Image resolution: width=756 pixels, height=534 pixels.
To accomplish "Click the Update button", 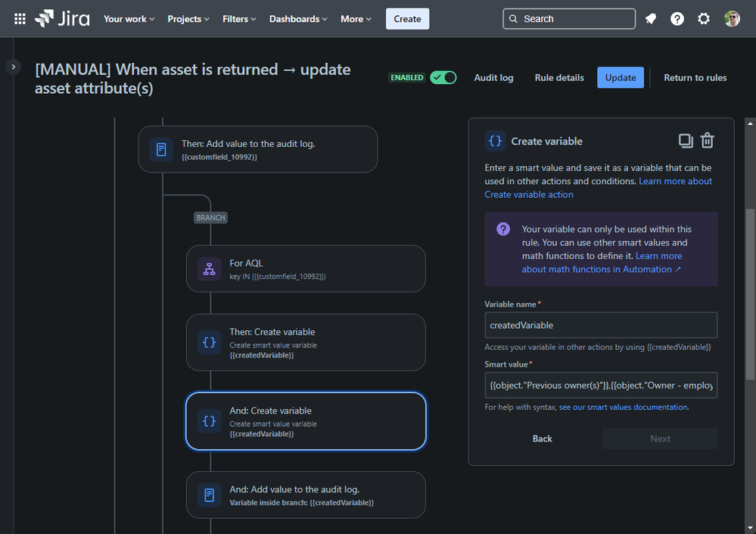I will (x=621, y=78).
